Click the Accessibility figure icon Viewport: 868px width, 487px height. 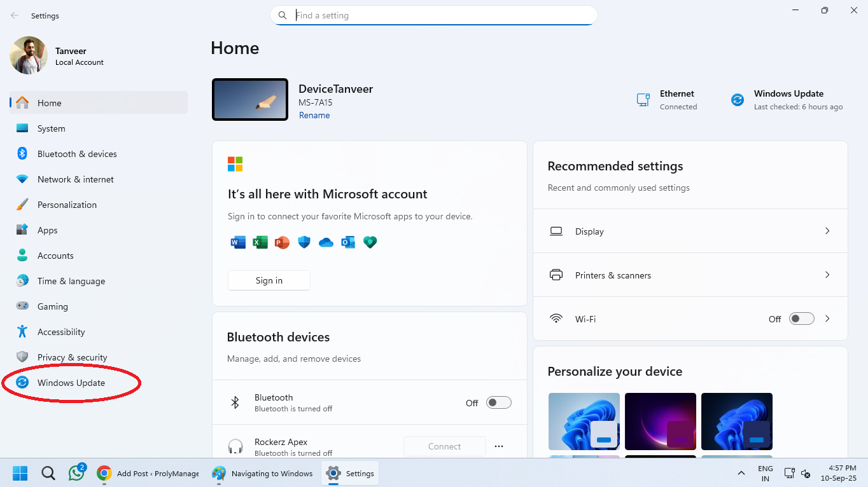pyautogui.click(x=22, y=331)
